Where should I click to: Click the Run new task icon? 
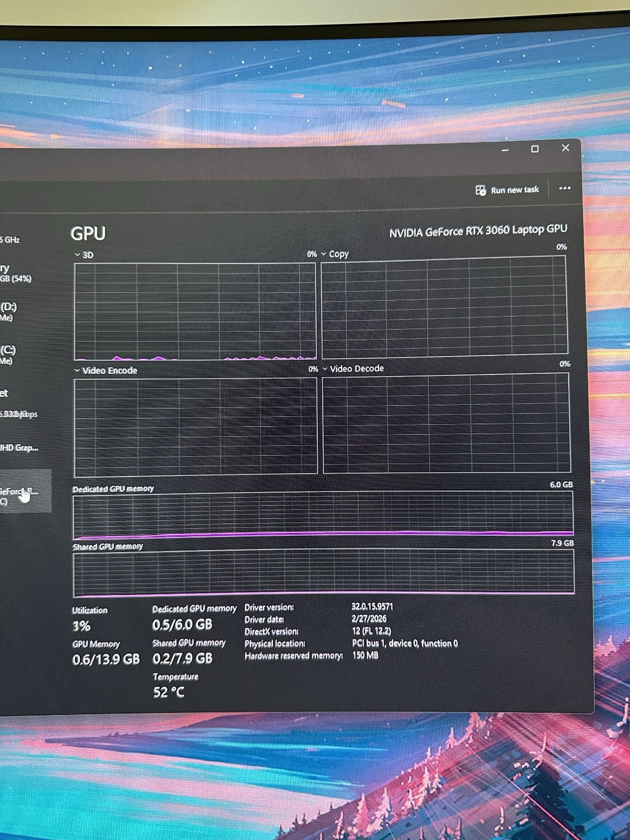[x=480, y=190]
